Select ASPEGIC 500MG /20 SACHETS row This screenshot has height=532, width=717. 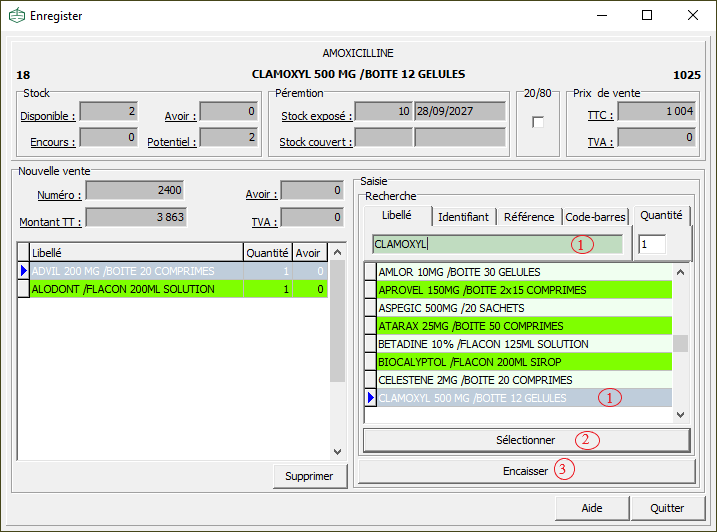[524, 308]
